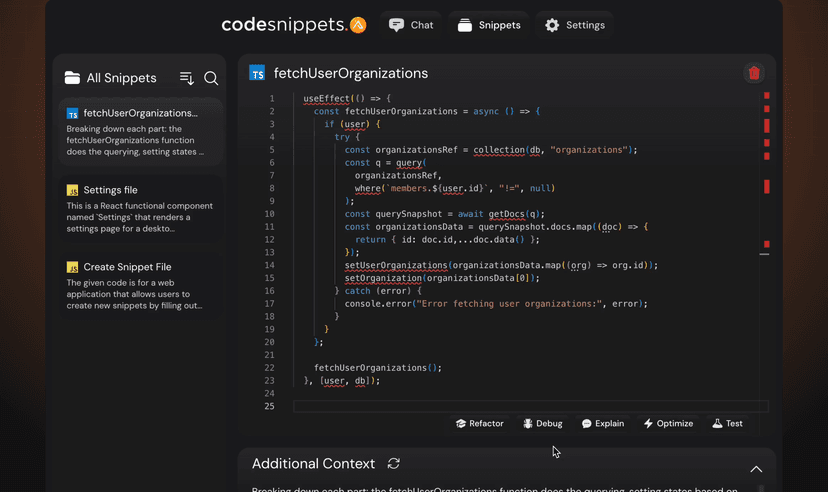Click the TS icon on fetchUserOrganizations card
Image resolution: width=828 pixels, height=492 pixels.
click(72, 113)
